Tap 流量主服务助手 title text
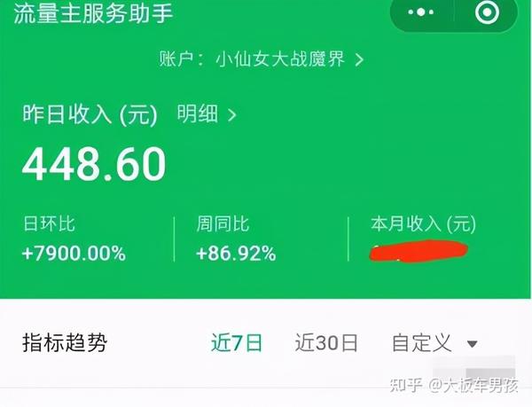This screenshot has width=532, height=407. 94,13
